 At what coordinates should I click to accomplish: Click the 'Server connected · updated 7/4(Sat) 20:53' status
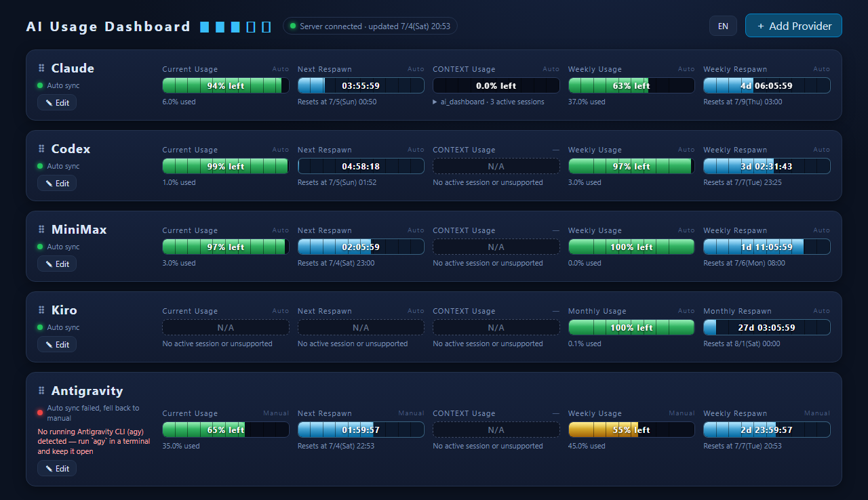[370, 26]
